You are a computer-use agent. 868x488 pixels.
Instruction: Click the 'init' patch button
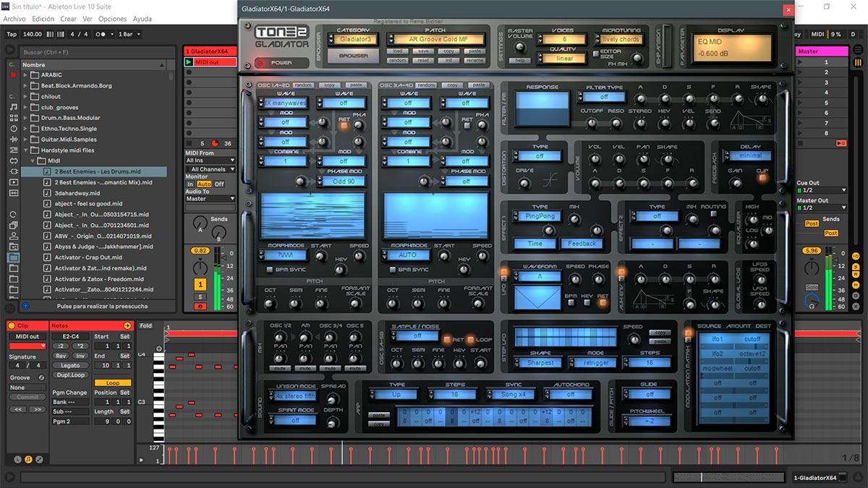click(448, 61)
